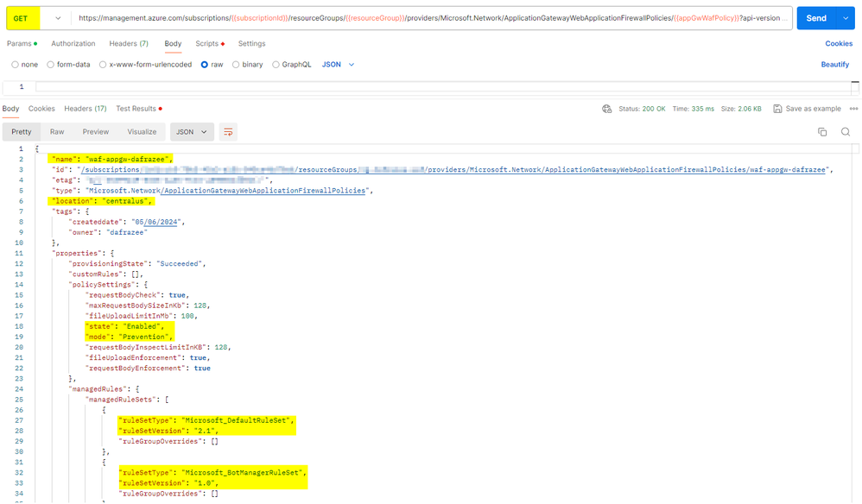This screenshot has height=504, width=862.
Task: Open response Headers (17) tab
Action: pyautogui.click(x=86, y=109)
